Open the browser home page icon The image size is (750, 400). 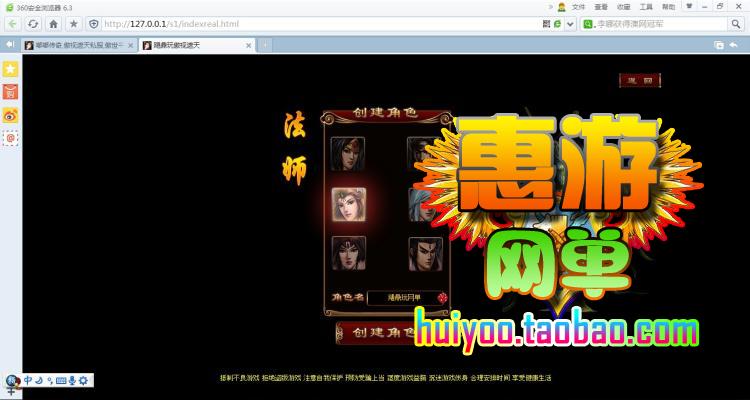(x=53, y=24)
